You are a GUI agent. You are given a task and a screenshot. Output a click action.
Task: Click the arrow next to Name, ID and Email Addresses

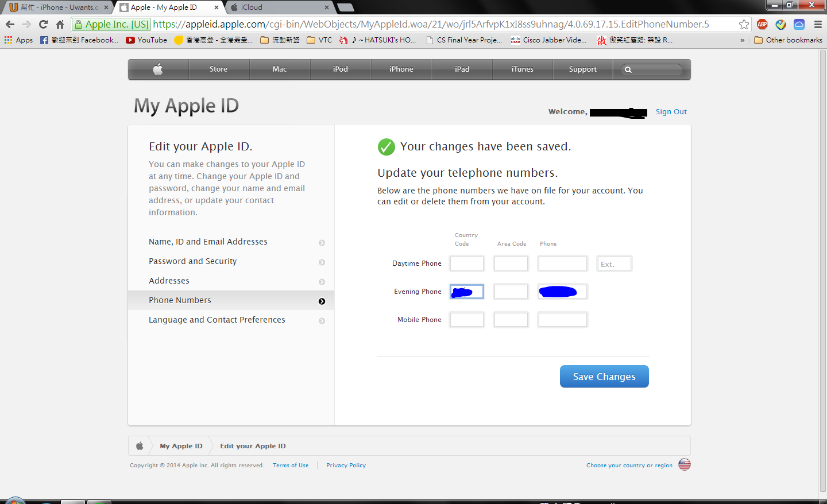pos(322,243)
